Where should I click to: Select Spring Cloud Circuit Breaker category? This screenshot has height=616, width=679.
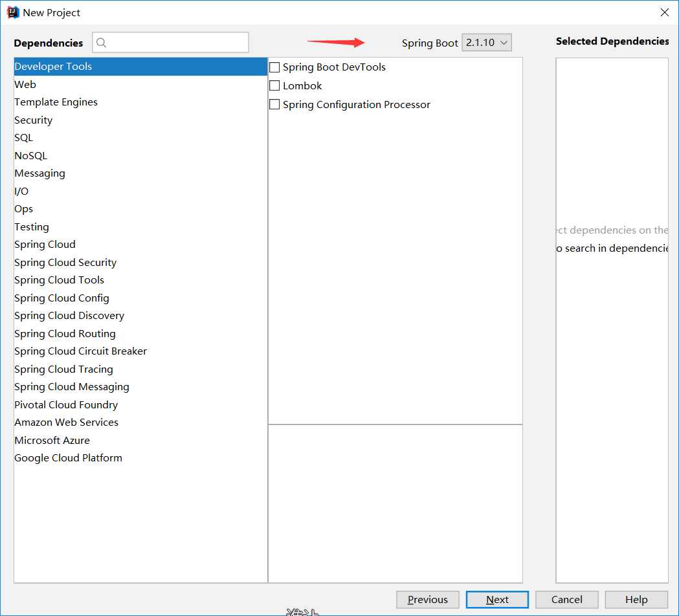coord(140,351)
